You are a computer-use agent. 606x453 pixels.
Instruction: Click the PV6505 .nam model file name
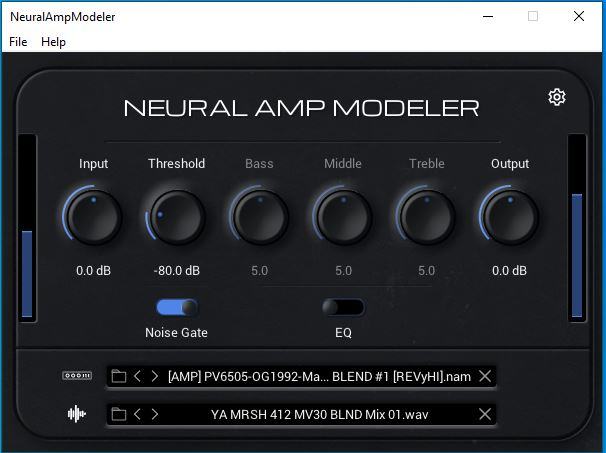pyautogui.click(x=319, y=376)
